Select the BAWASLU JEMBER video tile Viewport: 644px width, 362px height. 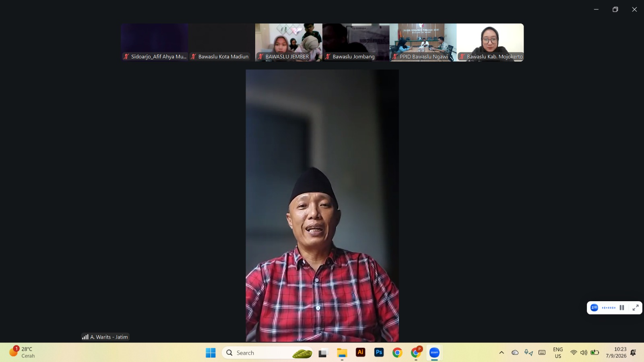pos(289,42)
